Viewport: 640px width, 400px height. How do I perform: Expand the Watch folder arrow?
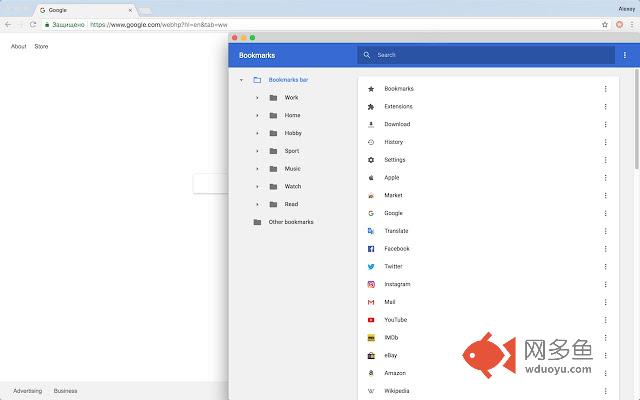tap(257, 187)
